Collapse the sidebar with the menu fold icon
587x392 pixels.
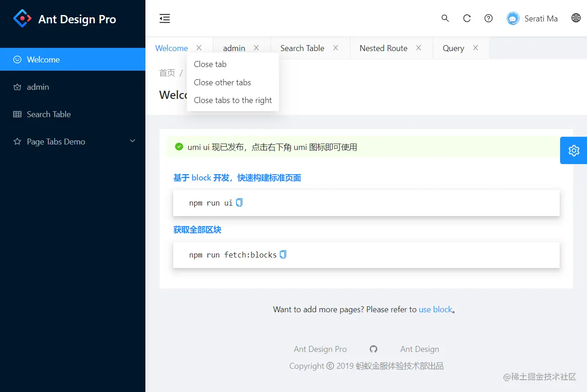click(165, 18)
